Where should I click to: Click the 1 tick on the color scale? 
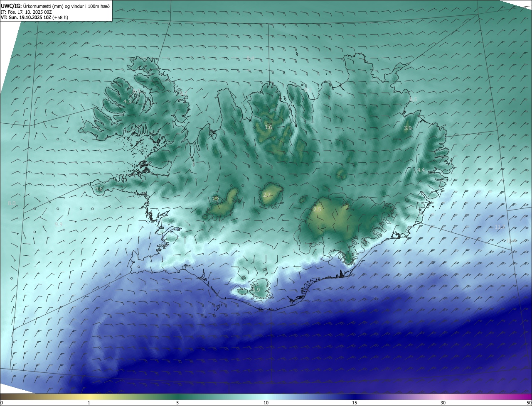pyautogui.click(x=89, y=403)
